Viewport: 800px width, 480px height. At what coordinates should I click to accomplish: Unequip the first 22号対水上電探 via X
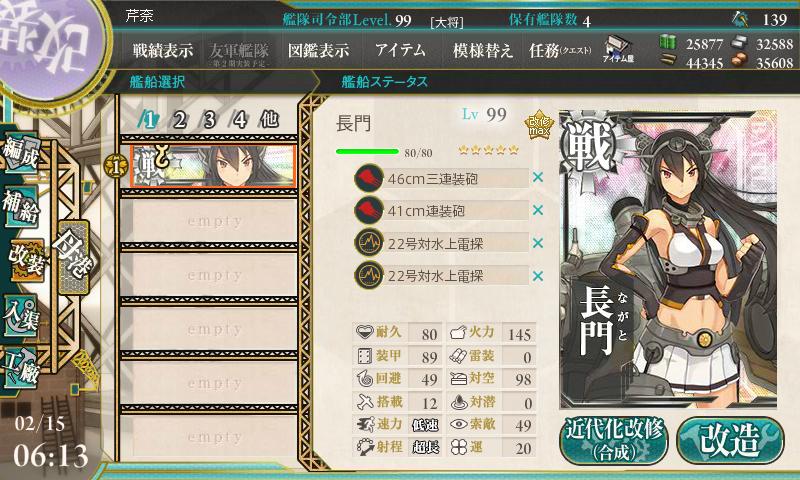pyautogui.click(x=538, y=243)
